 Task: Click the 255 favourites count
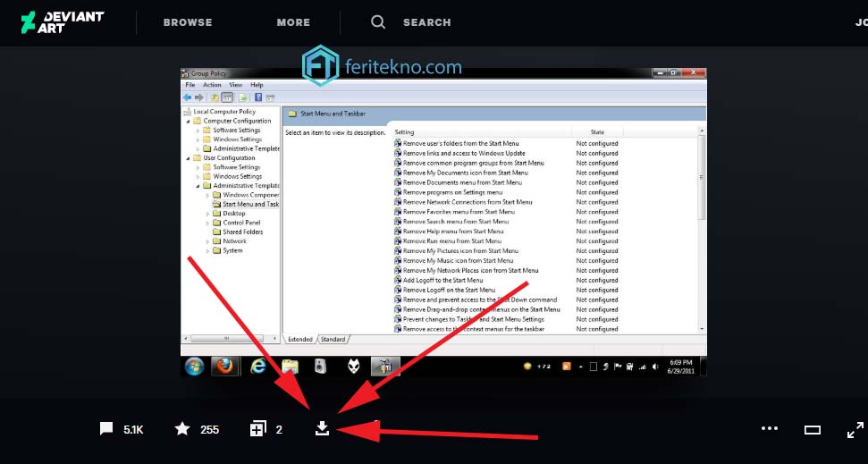click(x=209, y=430)
